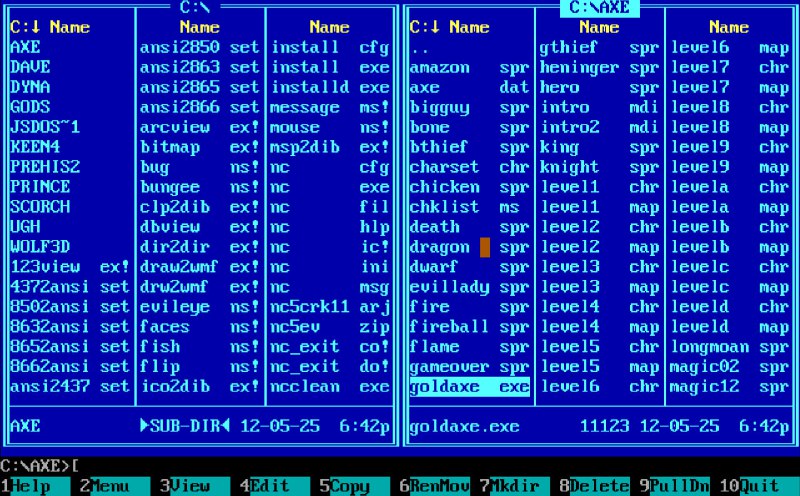Click the C:\AXE panel title
The width and height of the screenshot is (800, 496).
tap(599, 8)
